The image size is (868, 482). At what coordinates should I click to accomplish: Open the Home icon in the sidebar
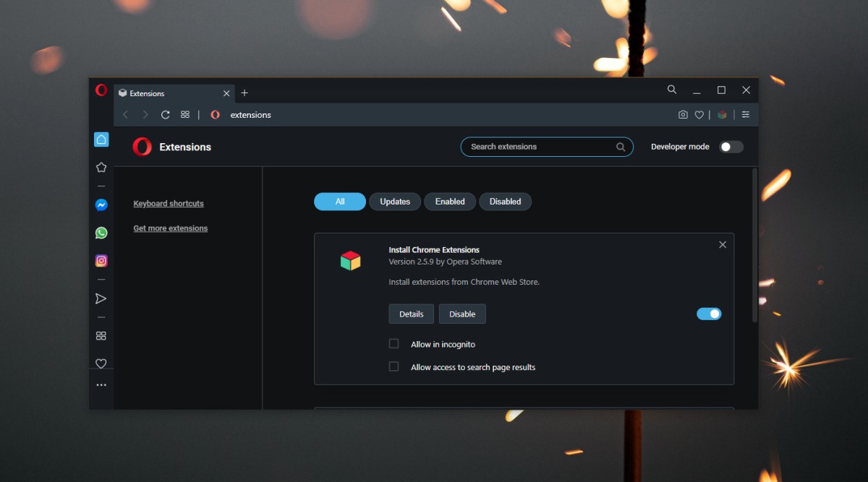point(101,139)
